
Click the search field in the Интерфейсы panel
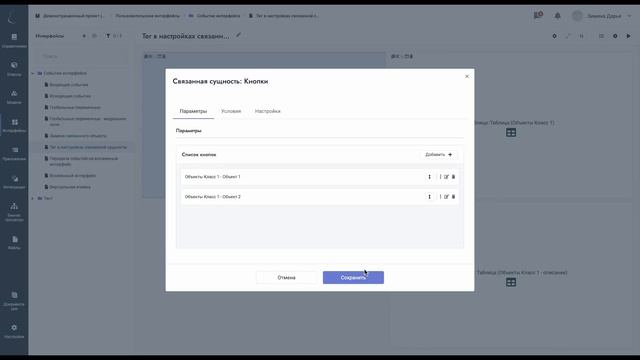pyautogui.click(x=82, y=56)
